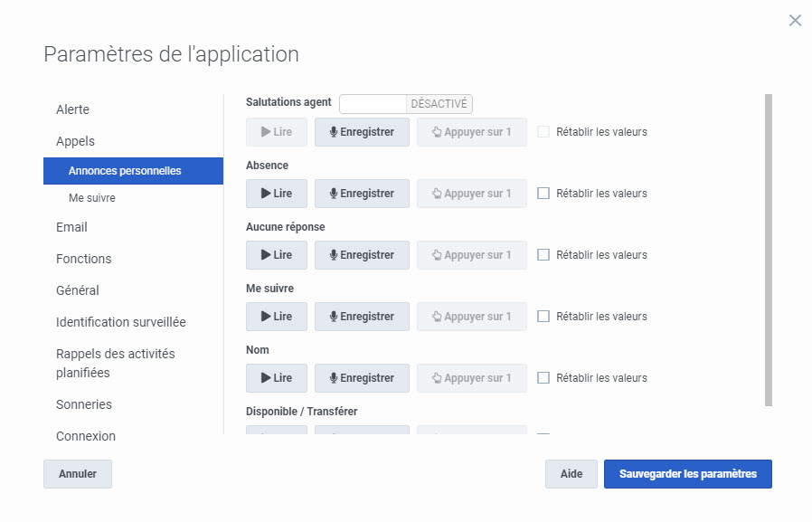812x522 pixels.
Task: Open the Appels settings section
Action: coord(75,141)
